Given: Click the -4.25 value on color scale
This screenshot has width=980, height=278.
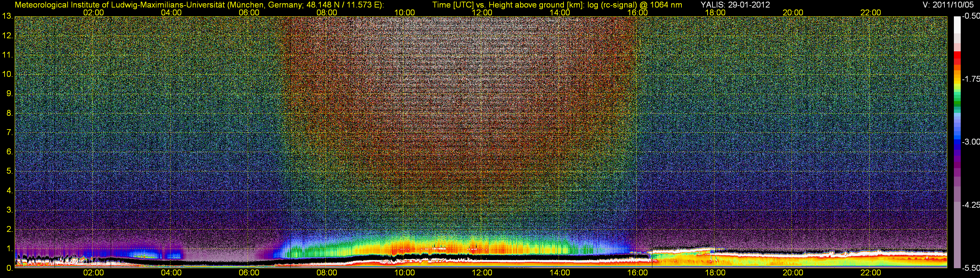Looking at the screenshot, I should 971,205.
